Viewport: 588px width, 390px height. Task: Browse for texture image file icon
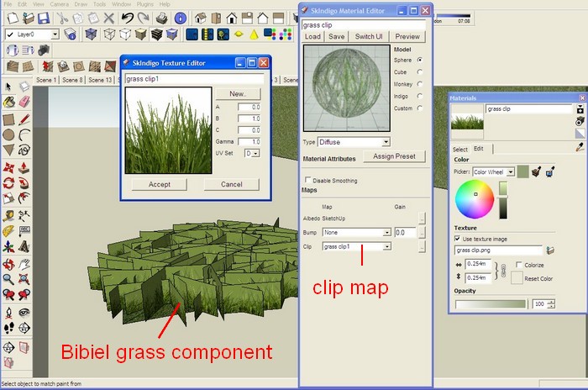pyautogui.click(x=549, y=250)
